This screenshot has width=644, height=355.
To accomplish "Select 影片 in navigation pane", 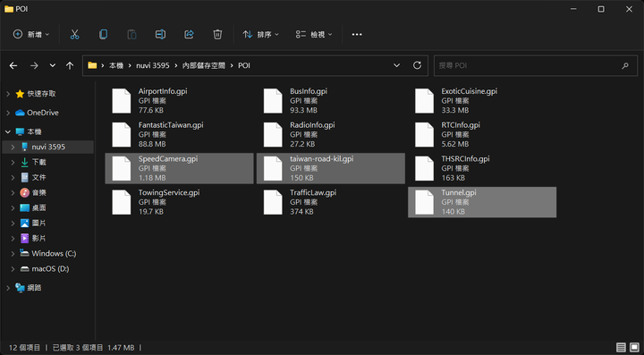I will pos(39,239).
